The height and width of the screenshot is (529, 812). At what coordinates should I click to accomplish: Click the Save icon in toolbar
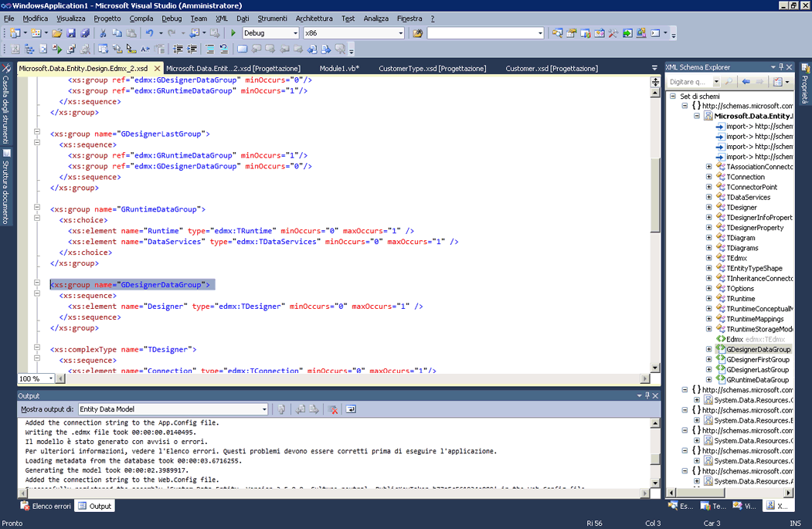[x=71, y=33]
